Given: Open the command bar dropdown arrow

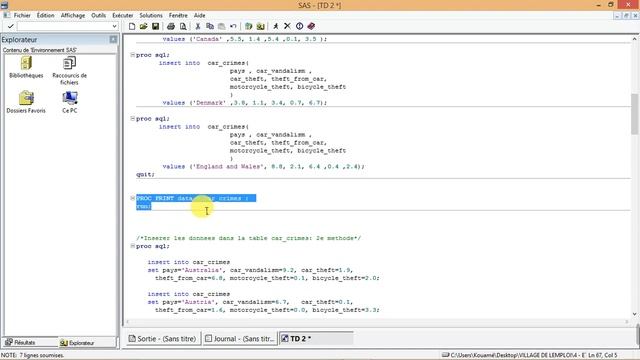Looking at the screenshot, I should pyautogui.click(x=114, y=26).
